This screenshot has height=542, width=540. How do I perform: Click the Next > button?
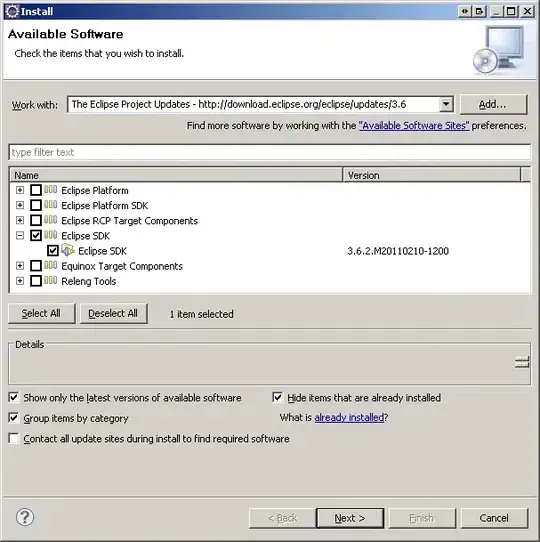(x=350, y=518)
